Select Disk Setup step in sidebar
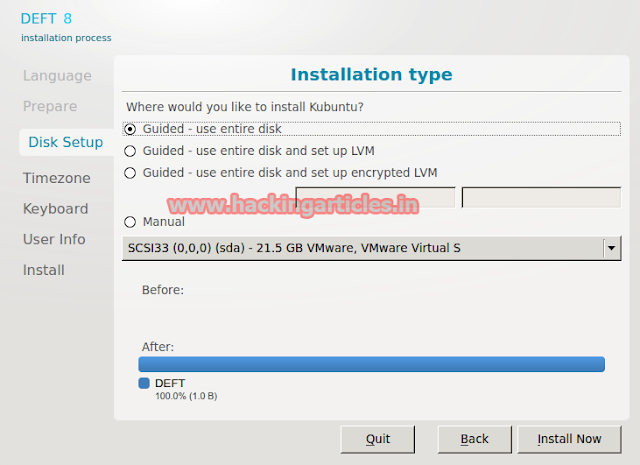The image size is (640, 465). coord(65,142)
